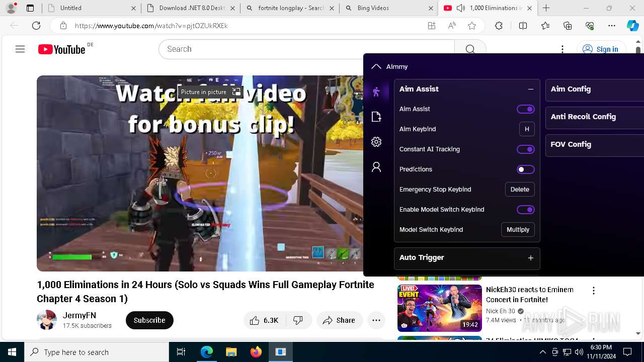Share the video
The height and width of the screenshot is (362, 644).
coord(340,320)
